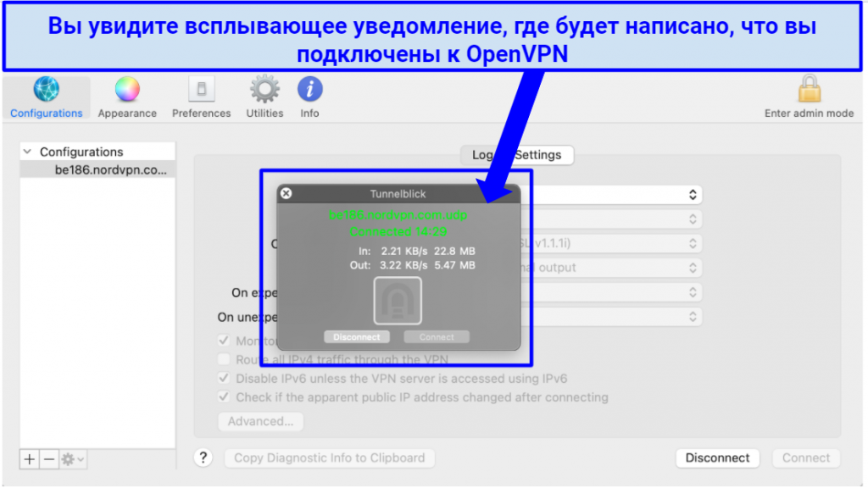
Task: Open the Info toolbar icon
Action: (309, 90)
